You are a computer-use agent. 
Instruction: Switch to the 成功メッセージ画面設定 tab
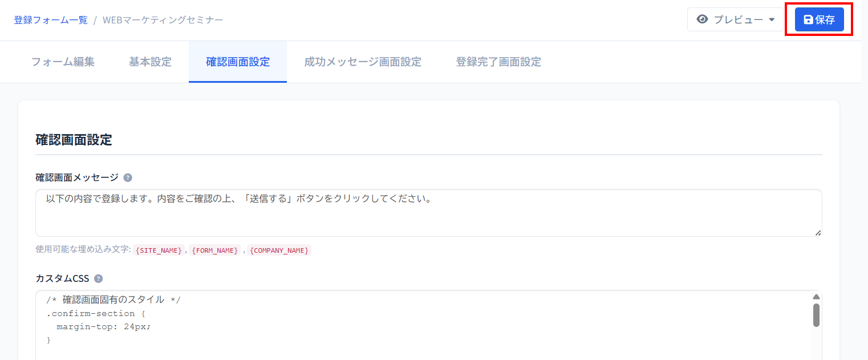363,62
